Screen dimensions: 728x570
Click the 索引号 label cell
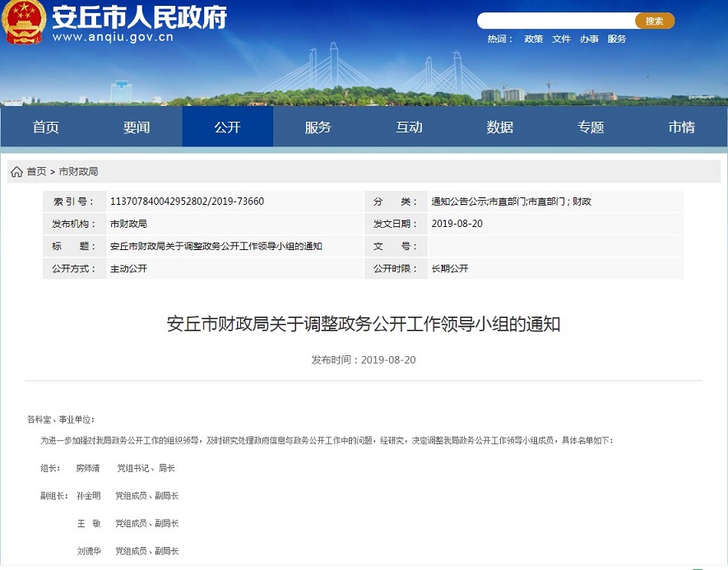click(x=75, y=202)
